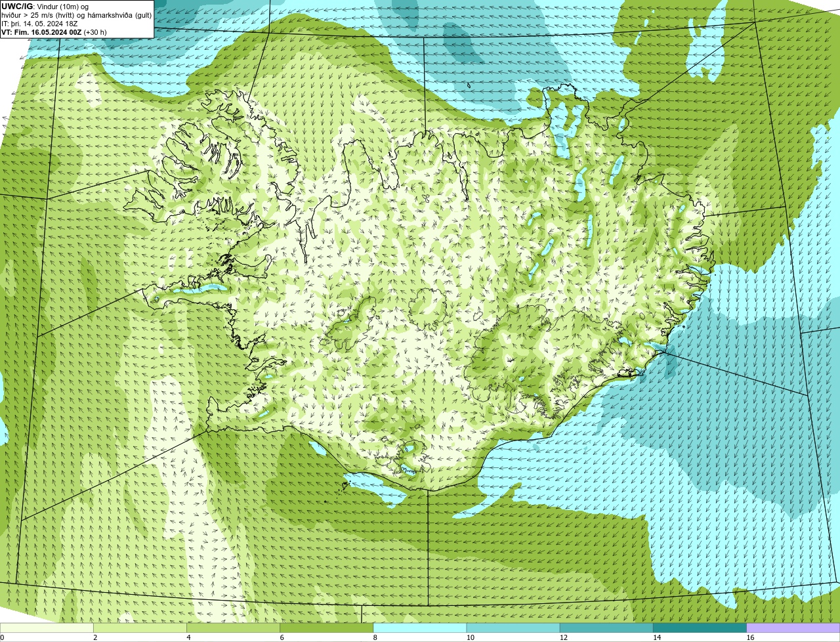Click the olive green 6–8 m/s legend swatch
Screen dimensions: 840x642
[327, 628]
